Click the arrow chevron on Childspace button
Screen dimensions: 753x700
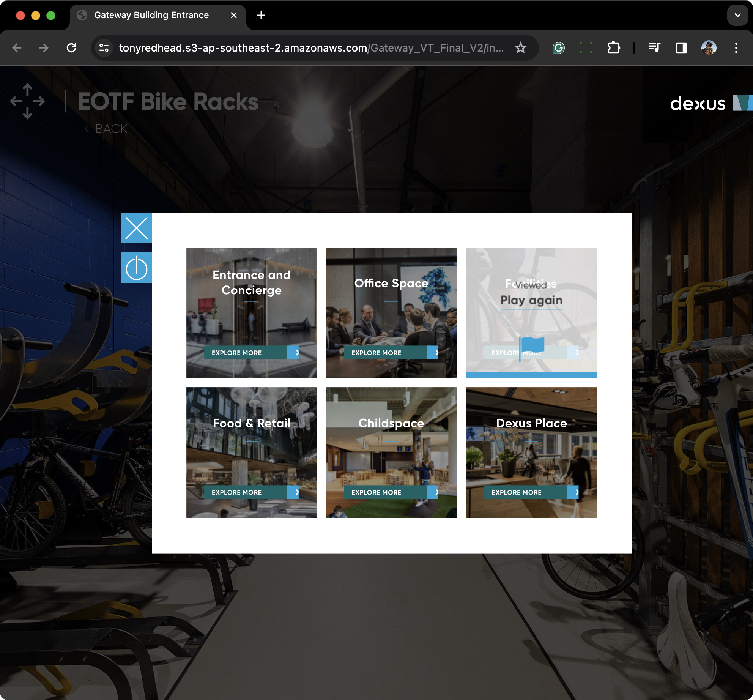[x=433, y=492]
